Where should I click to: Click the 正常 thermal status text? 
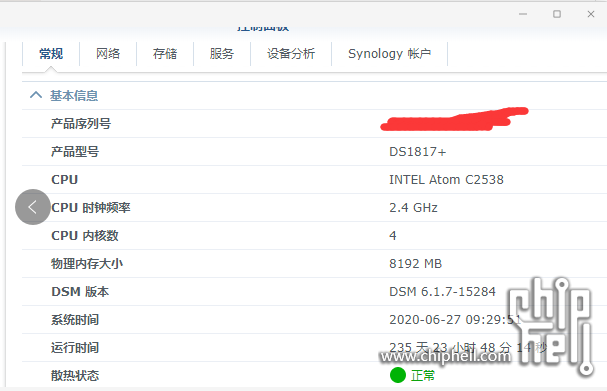tap(423, 376)
